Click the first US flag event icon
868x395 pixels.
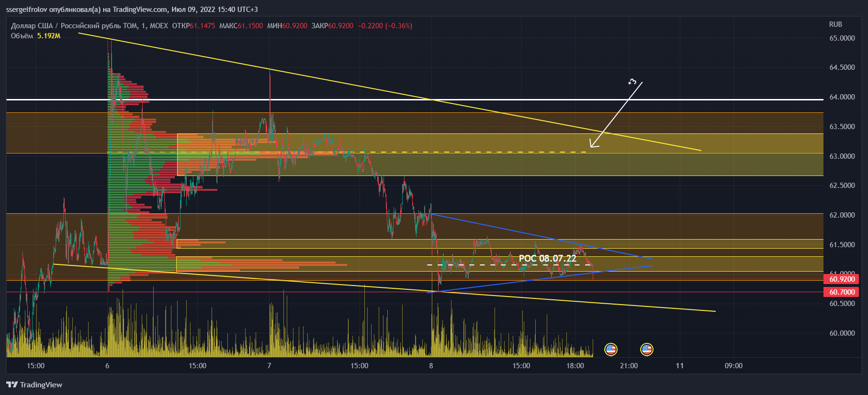click(610, 349)
